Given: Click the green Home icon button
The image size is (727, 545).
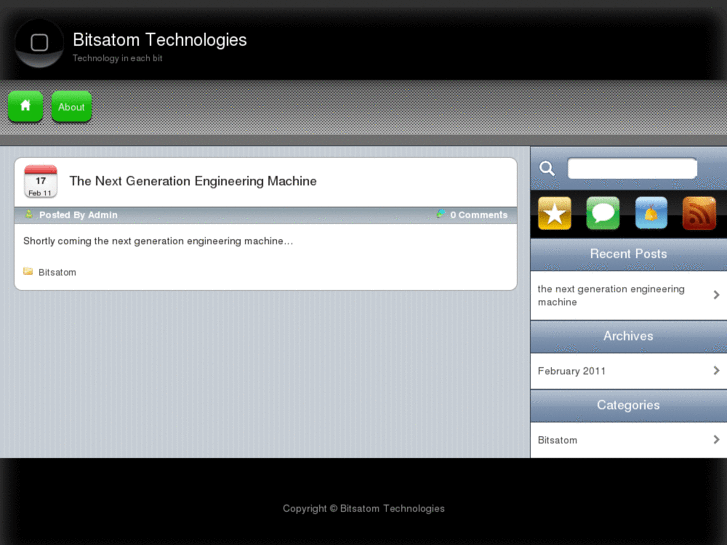Looking at the screenshot, I should pos(25,106).
